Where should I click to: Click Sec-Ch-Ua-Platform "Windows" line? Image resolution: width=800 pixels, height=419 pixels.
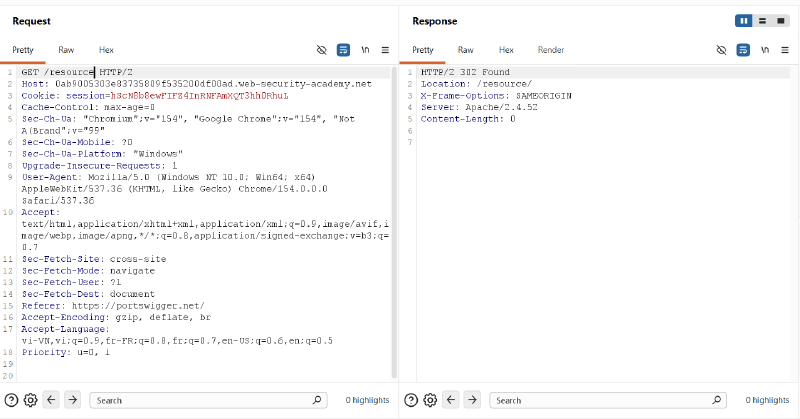(102, 154)
